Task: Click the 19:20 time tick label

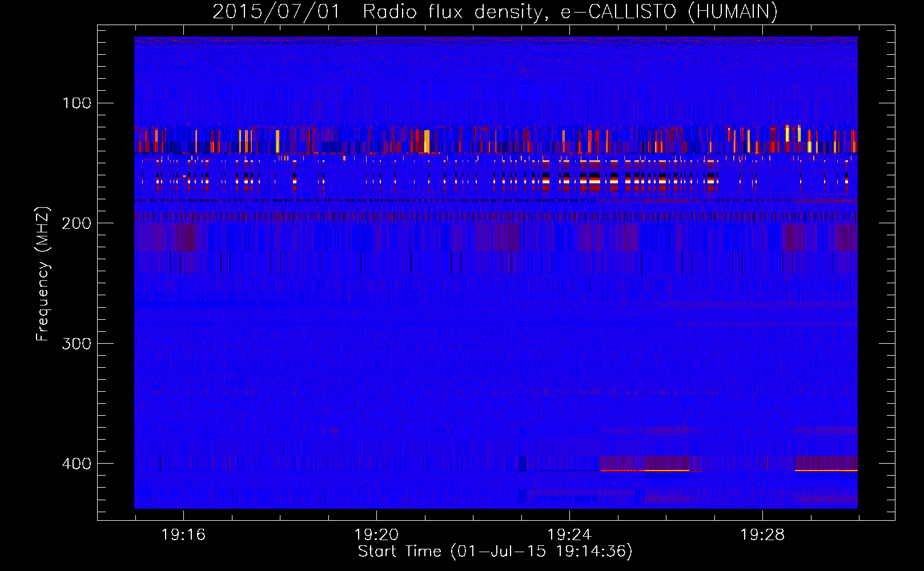Action: click(x=376, y=535)
